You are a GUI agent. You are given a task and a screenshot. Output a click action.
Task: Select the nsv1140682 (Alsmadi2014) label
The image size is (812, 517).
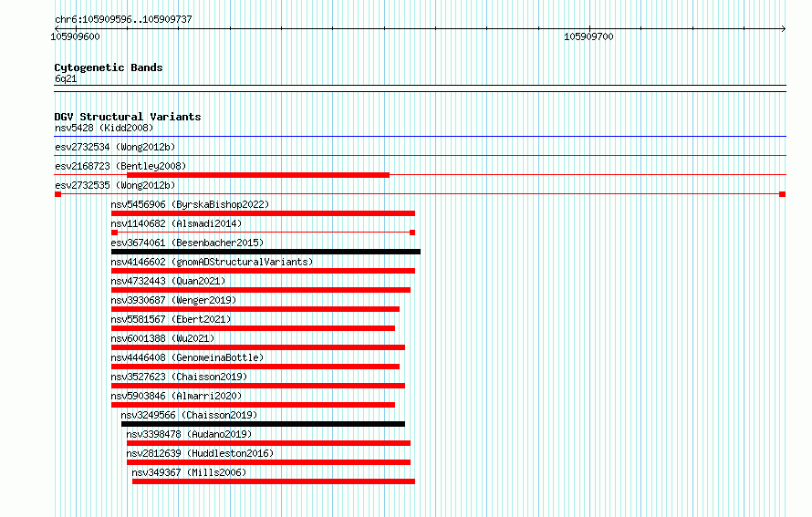pos(176,223)
